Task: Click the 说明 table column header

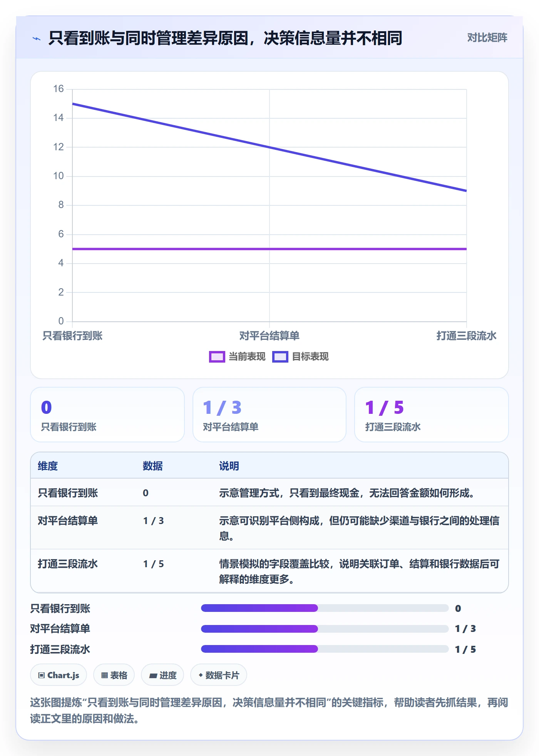Action: coord(229,466)
